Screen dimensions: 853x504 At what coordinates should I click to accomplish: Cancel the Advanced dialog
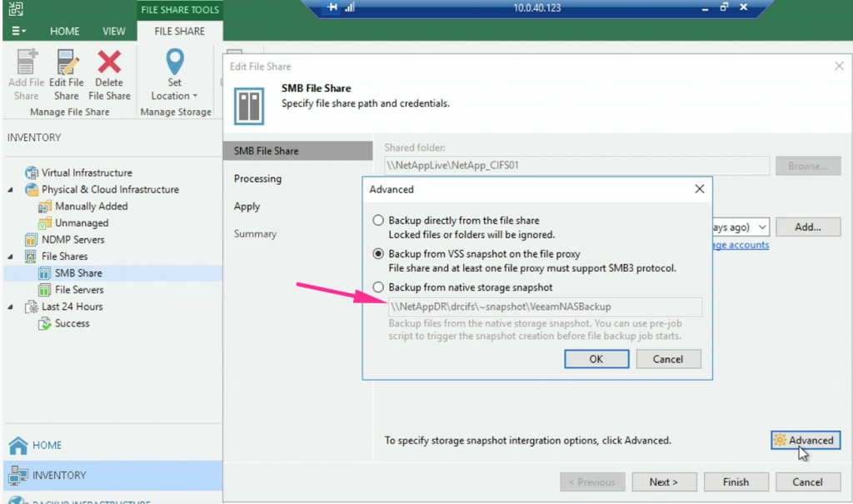coord(668,359)
